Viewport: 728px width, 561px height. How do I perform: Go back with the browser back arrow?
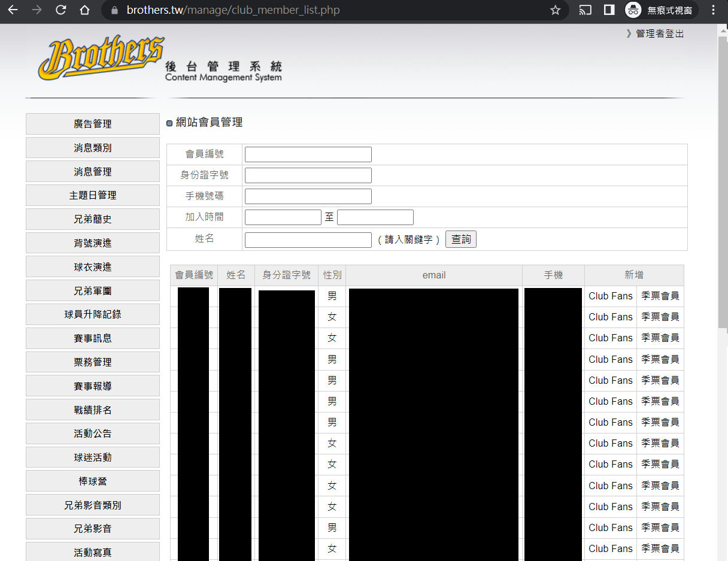point(13,10)
